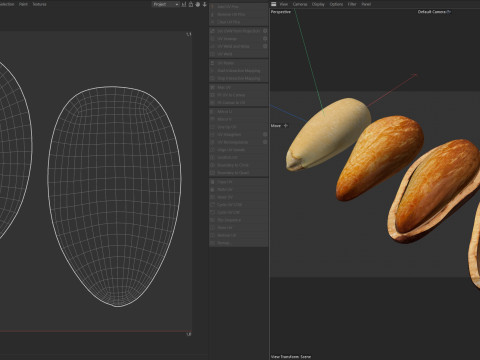Click the Cycle UV CW command

[239, 212]
